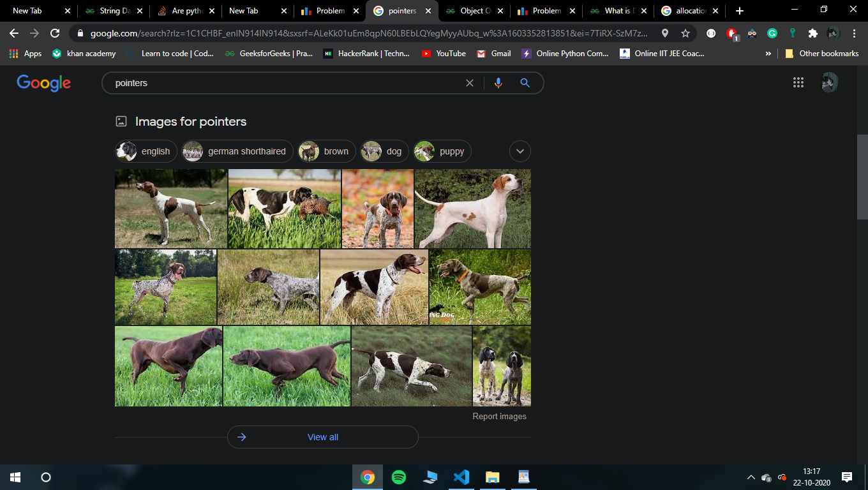Open the Google account profile avatar
Viewport: 868px width, 490px height.
828,82
